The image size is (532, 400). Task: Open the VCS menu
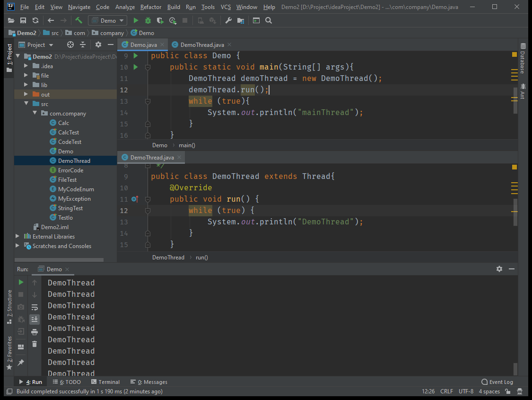226,7
